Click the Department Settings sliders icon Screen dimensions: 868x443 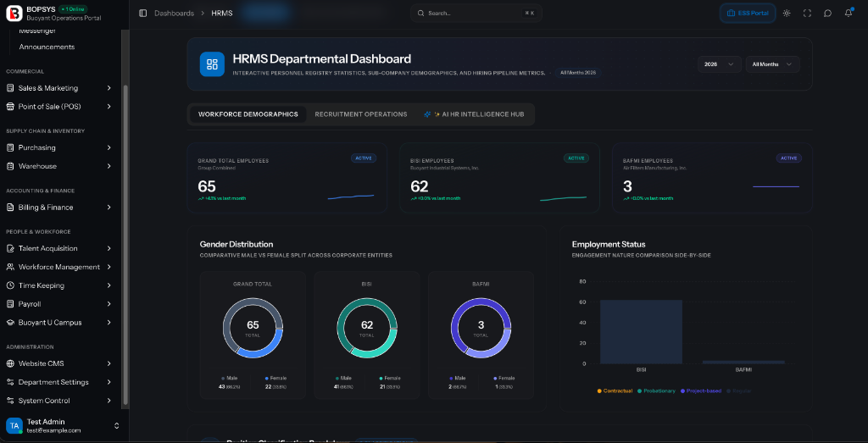pyautogui.click(x=10, y=382)
